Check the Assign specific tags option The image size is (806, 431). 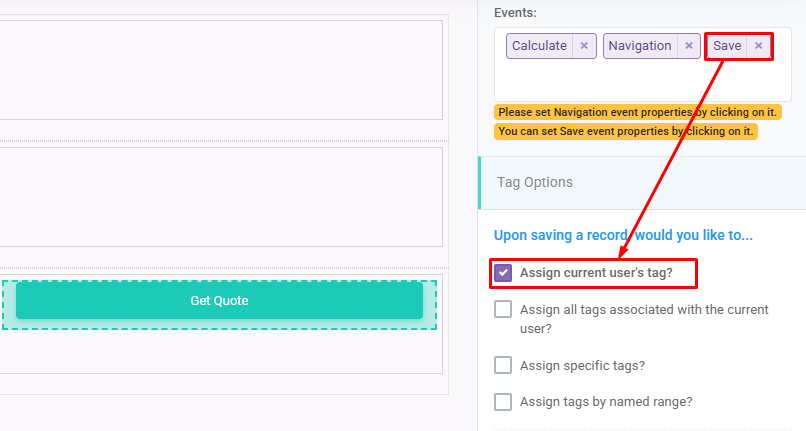504,365
